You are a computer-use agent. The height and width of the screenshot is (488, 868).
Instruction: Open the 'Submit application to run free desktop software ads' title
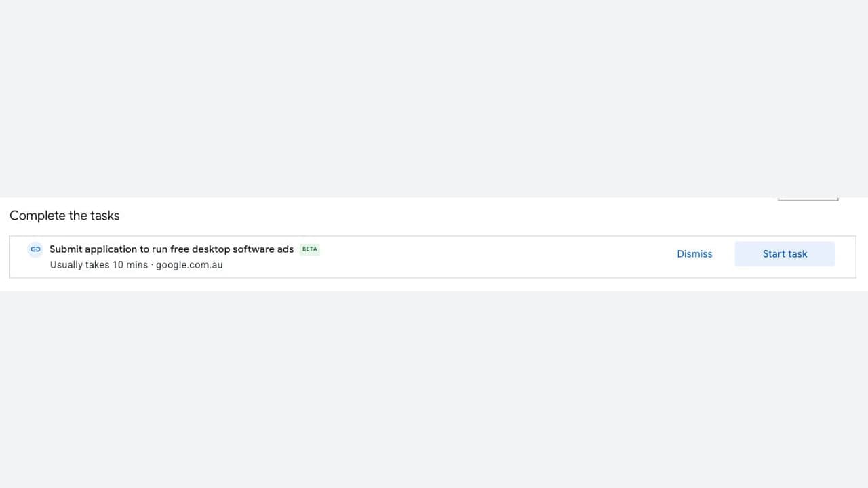(172, 249)
